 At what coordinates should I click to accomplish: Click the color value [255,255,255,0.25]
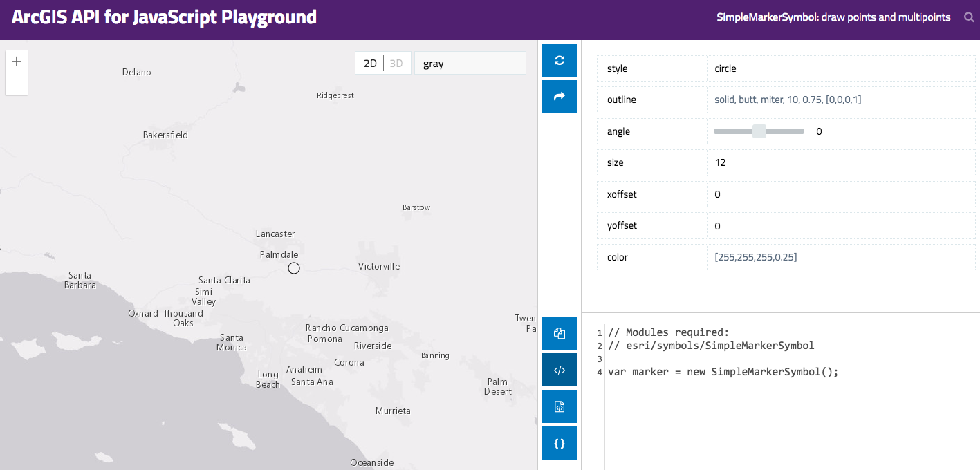point(755,257)
